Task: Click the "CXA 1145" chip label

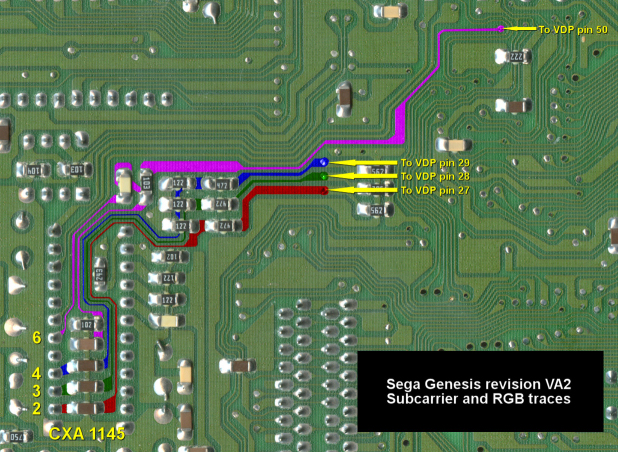Action: tap(87, 434)
